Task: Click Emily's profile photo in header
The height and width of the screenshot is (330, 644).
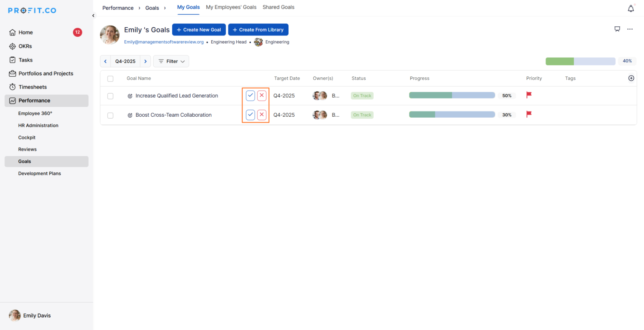Action: coord(110,35)
